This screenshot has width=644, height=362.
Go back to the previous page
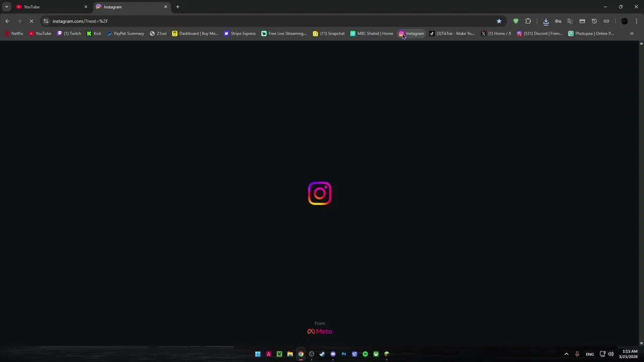pos(7,21)
